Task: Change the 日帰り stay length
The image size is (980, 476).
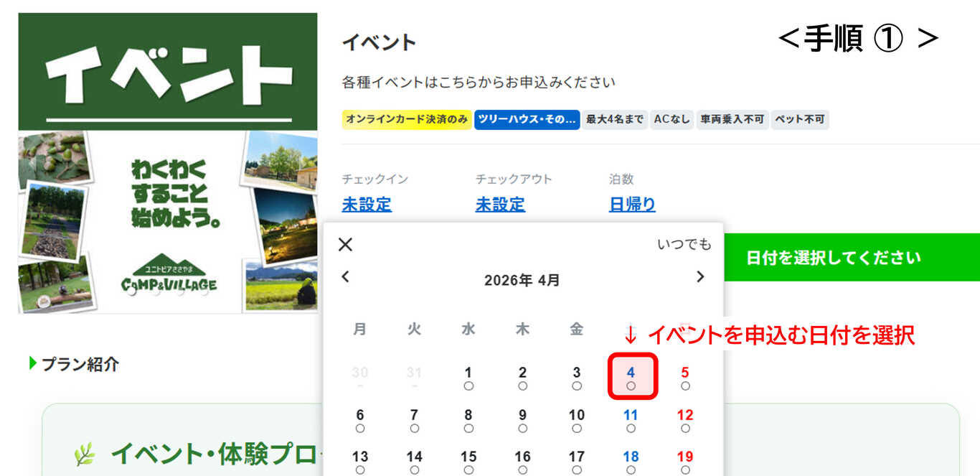Action: point(632,205)
